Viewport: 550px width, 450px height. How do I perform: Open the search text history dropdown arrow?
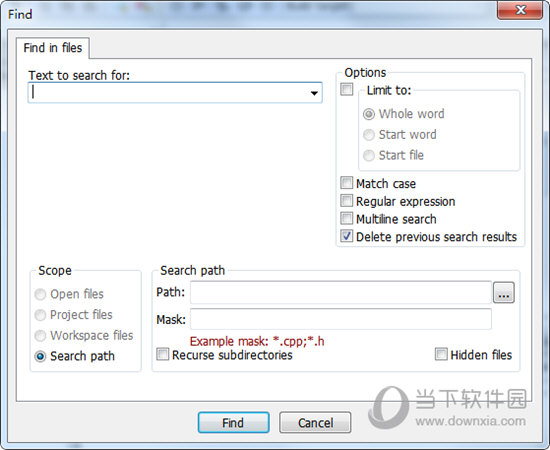(314, 93)
